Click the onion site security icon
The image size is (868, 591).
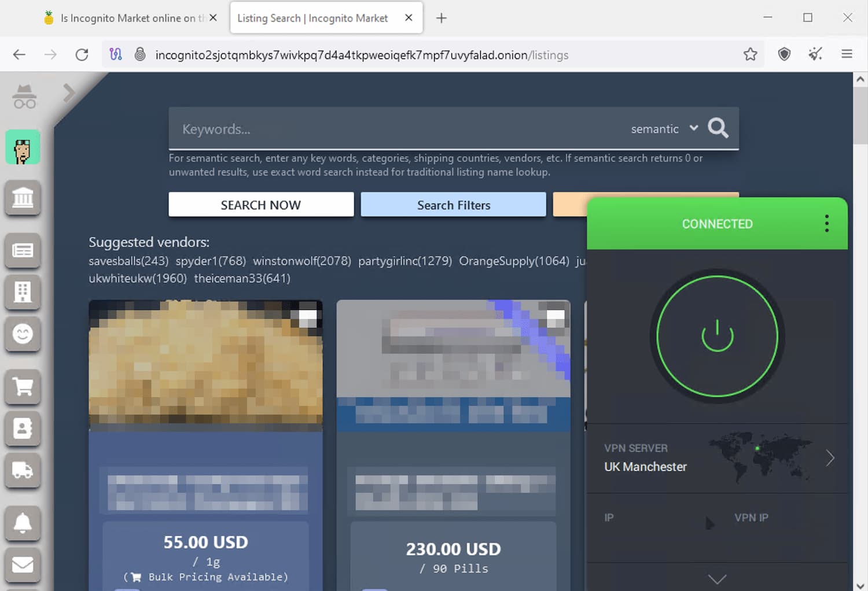tap(140, 54)
